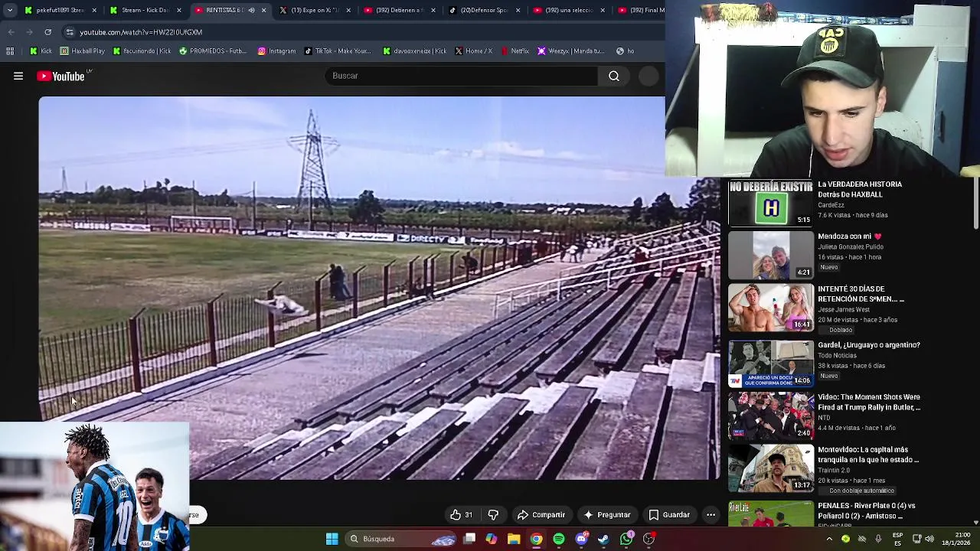
Task: Open the Netflix bookmark
Action: (x=514, y=51)
